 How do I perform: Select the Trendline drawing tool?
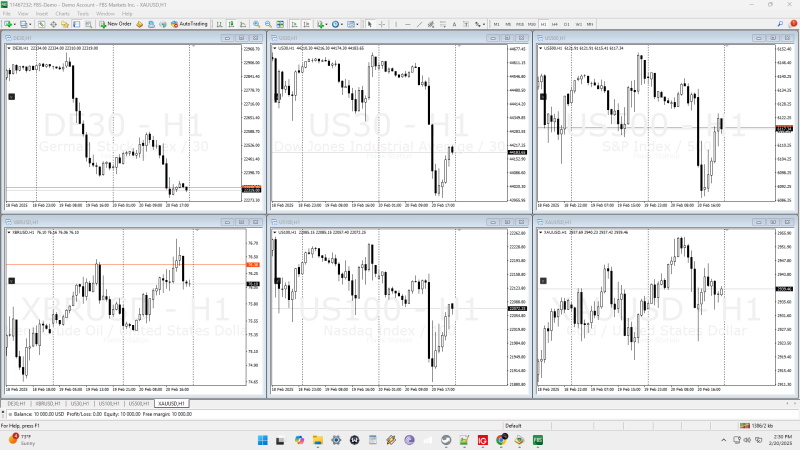click(x=419, y=24)
